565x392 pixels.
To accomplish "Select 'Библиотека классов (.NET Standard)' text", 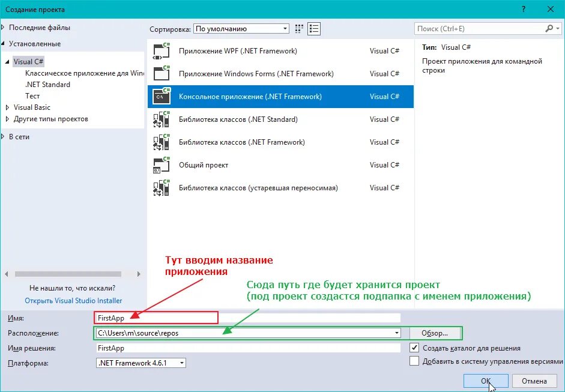I will pyautogui.click(x=238, y=119).
